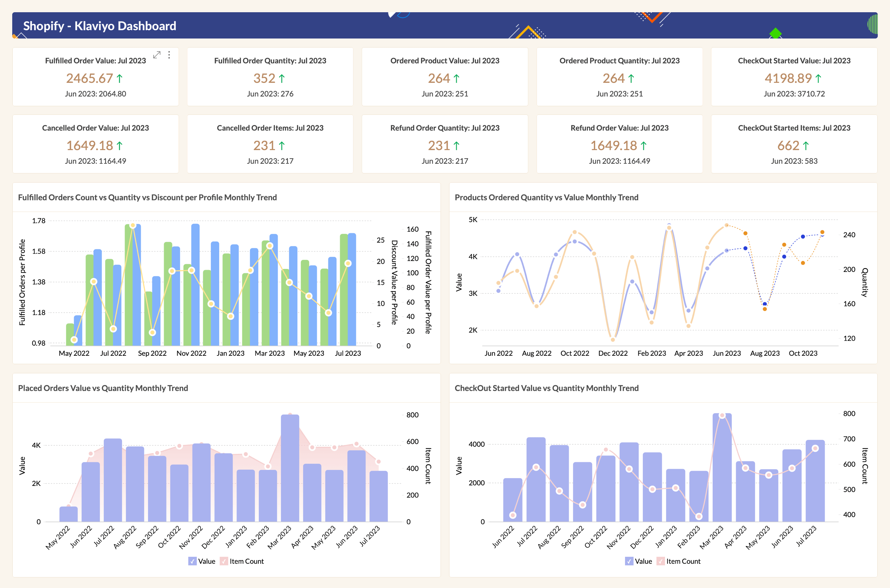The image size is (890, 588).
Task: Click the Mar 2023 bar in Placed Orders chart
Action: [x=290, y=468]
